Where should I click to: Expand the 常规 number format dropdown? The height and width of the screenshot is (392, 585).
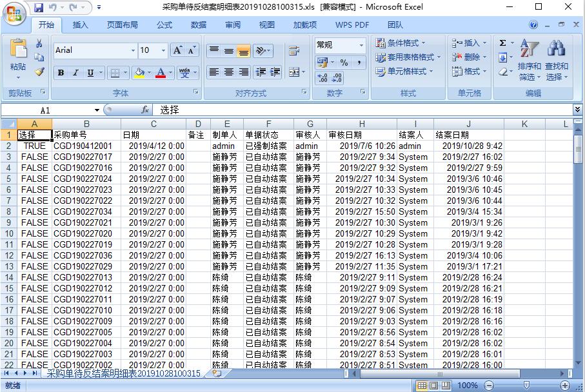pos(361,45)
